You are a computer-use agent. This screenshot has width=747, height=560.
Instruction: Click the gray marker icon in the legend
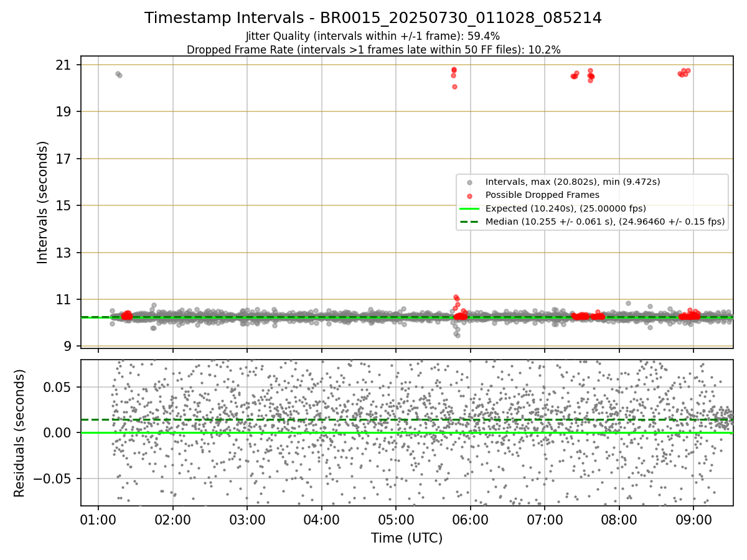(470, 182)
